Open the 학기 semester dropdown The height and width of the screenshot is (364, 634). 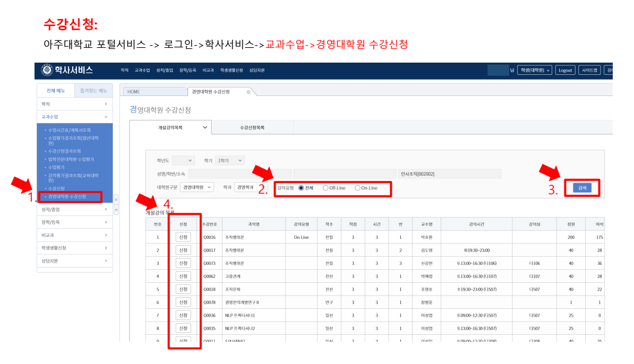pos(230,160)
